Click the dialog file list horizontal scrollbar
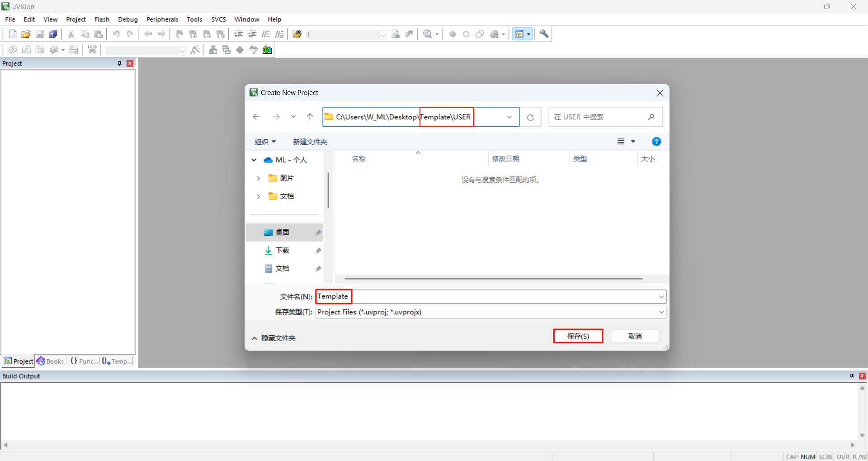This screenshot has width=868, height=461. (x=493, y=279)
